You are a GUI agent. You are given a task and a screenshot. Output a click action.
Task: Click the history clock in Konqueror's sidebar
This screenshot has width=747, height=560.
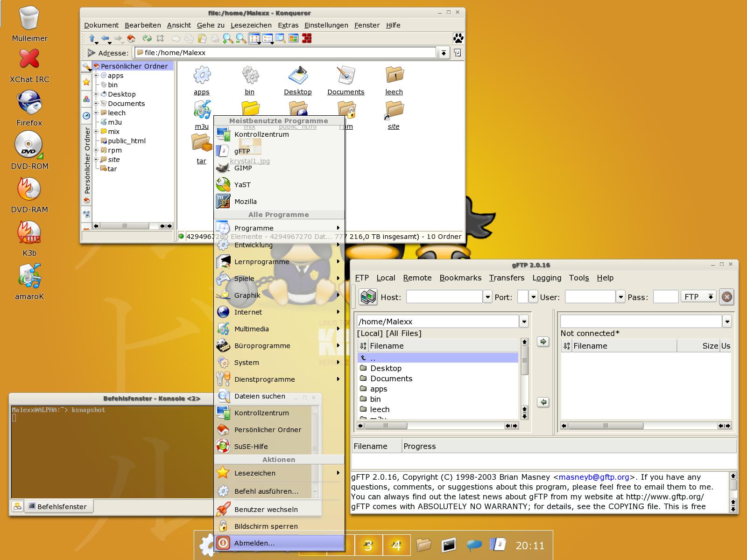(x=86, y=116)
